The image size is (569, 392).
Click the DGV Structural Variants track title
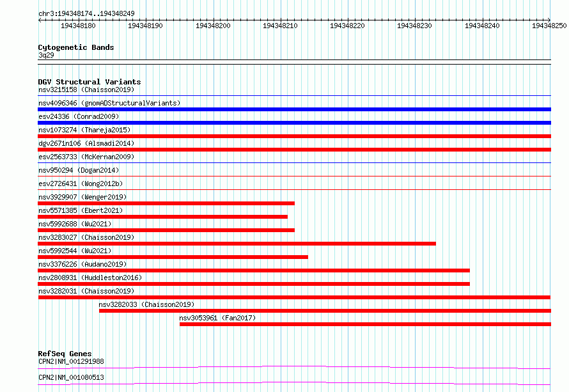point(90,82)
